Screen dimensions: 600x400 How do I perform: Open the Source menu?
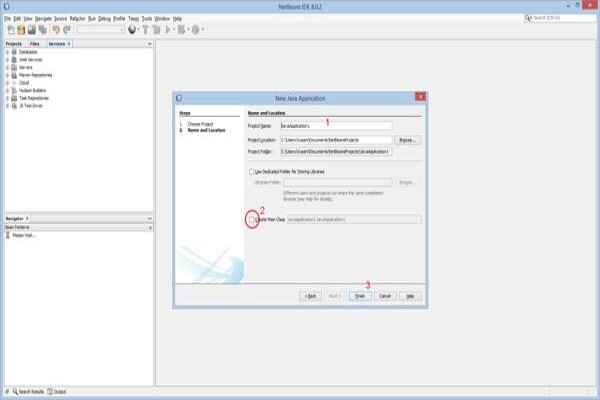pos(60,18)
